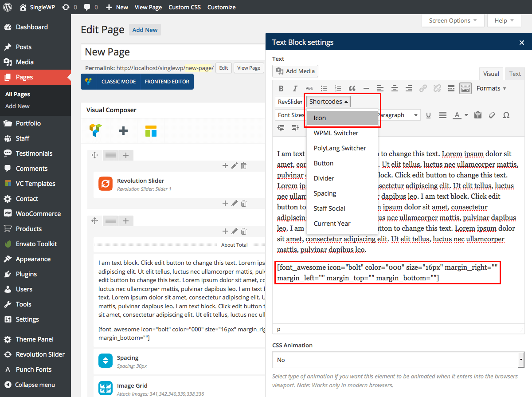The width and height of the screenshot is (532, 397).
Task: Apply bold formatting in editor toolbar
Action: (281, 88)
